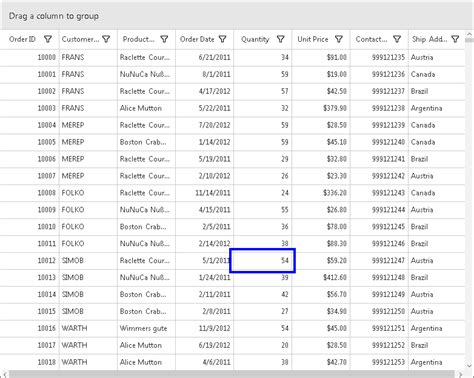
Task: Select contact number 999121240
Action: click(x=379, y=142)
